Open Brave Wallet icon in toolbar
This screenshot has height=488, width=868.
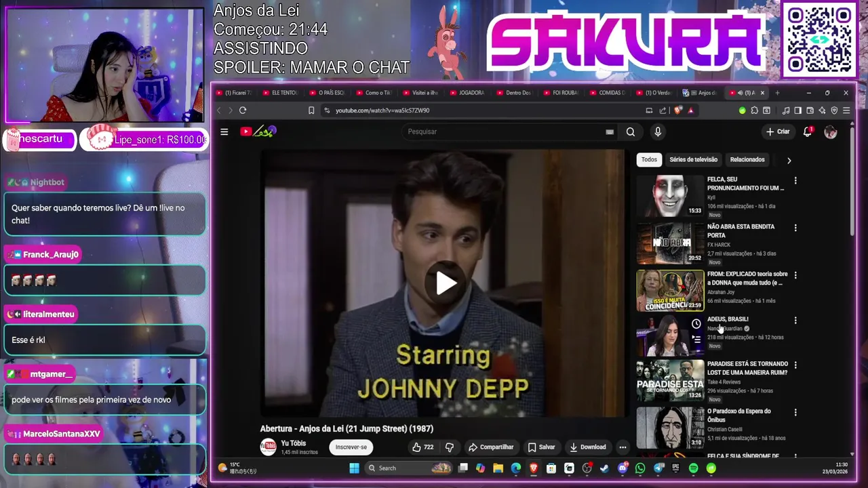(810, 110)
